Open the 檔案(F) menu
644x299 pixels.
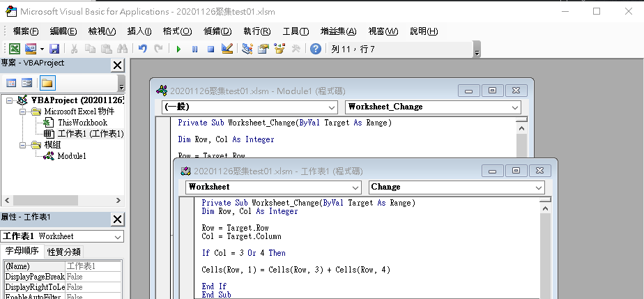point(26,31)
